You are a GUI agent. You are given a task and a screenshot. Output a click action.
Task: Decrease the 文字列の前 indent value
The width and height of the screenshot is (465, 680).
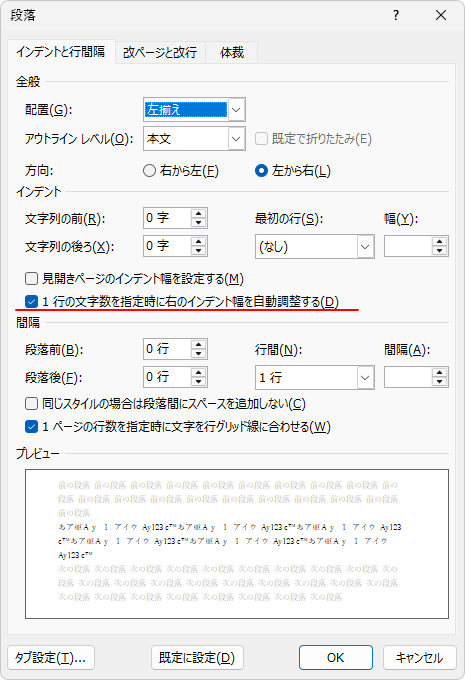pyautogui.click(x=199, y=222)
